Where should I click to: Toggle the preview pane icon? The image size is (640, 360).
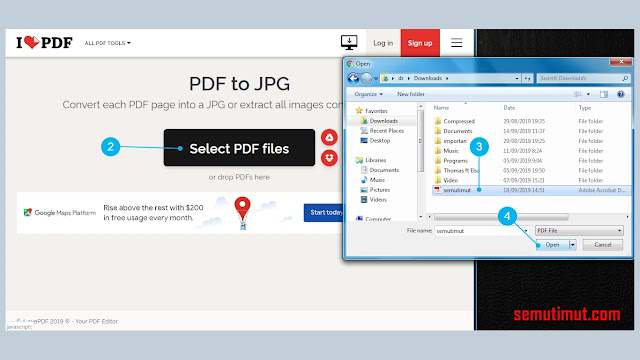click(604, 94)
